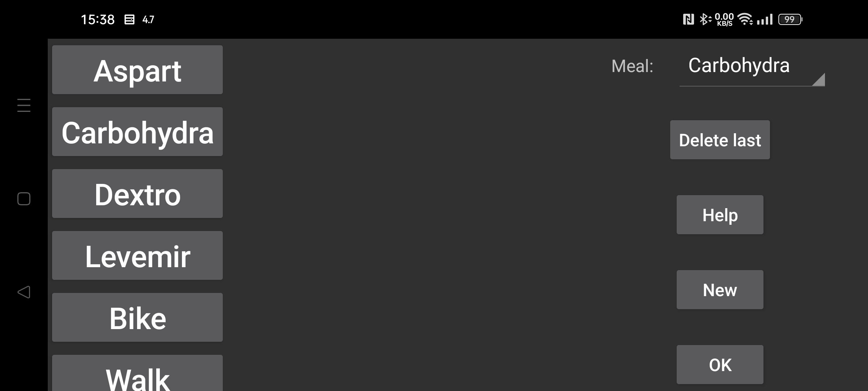The width and height of the screenshot is (868, 391).
Task: Tap the Bluetooth status icon
Action: click(x=705, y=19)
